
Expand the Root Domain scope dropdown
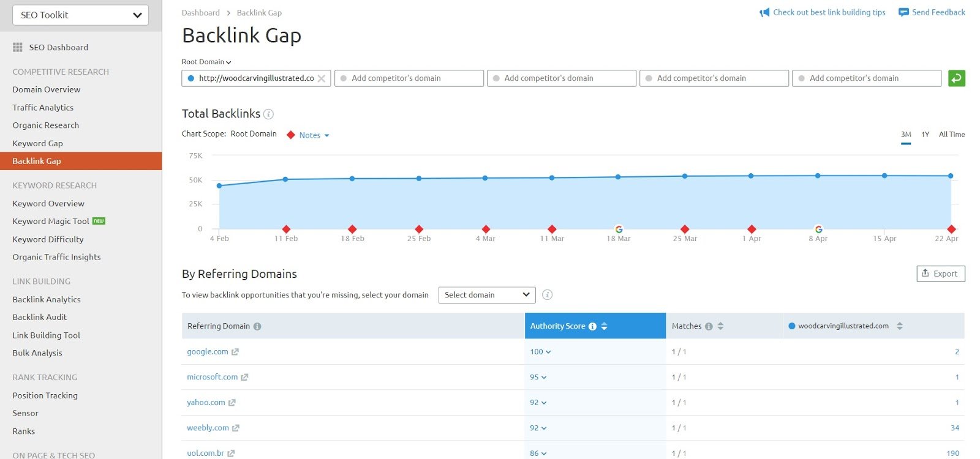(x=206, y=62)
